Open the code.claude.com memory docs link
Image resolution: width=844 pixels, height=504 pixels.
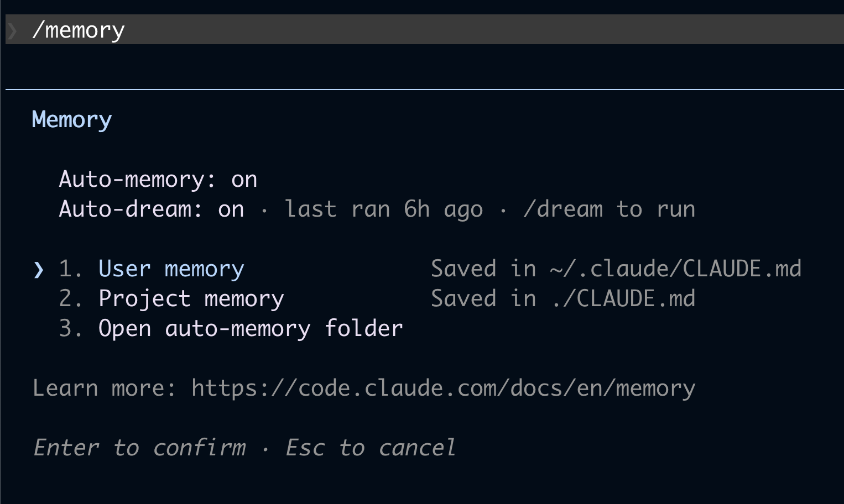tap(443, 389)
